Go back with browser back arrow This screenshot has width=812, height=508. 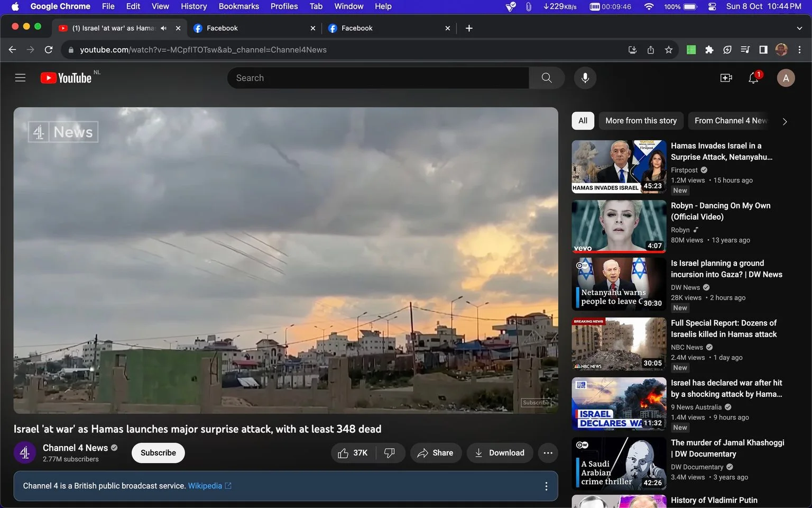tap(13, 50)
